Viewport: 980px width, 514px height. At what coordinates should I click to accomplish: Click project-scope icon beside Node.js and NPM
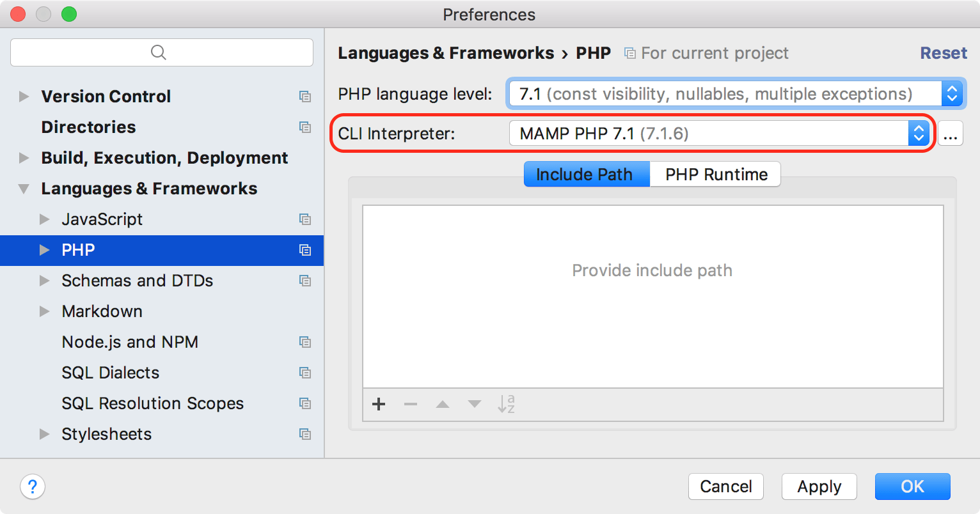[305, 342]
